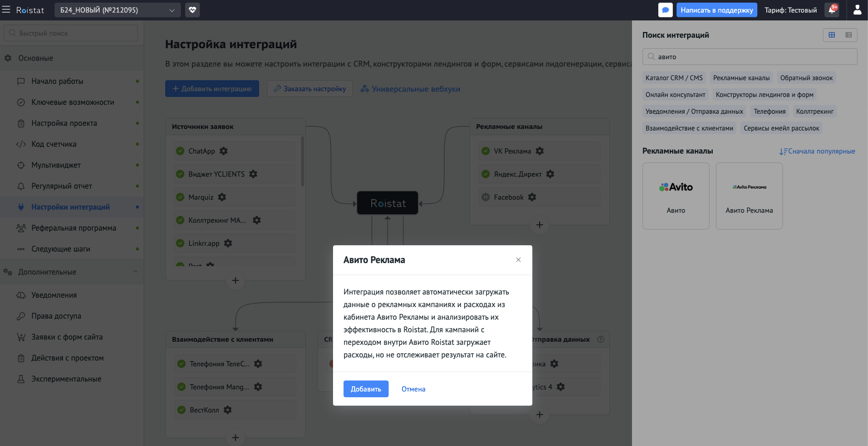The image size is (868, 446).
Task: Go to Настройка проекта section
Action: point(72,123)
